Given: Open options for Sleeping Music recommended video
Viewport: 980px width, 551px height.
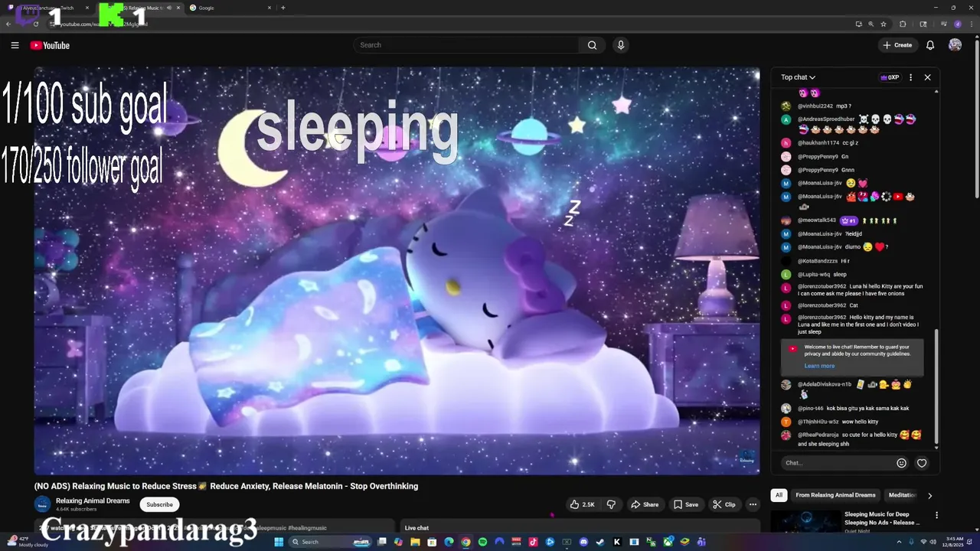Looking at the screenshot, I should click(x=936, y=516).
